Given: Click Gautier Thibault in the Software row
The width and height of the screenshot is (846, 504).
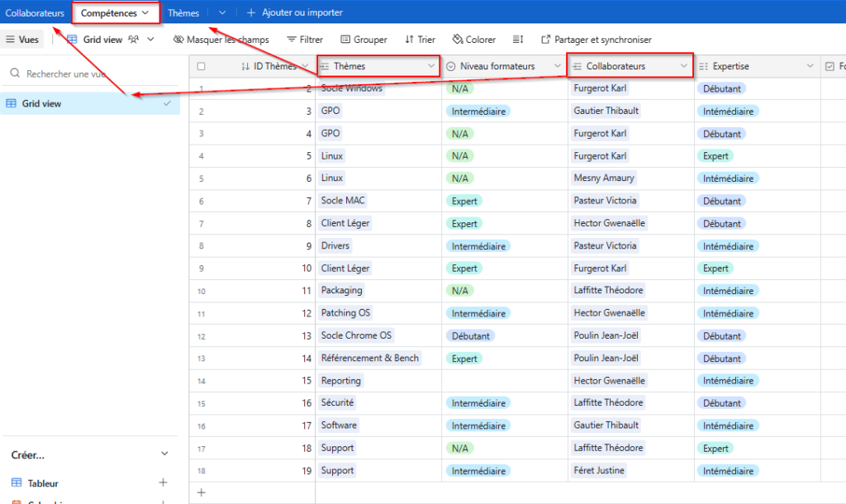Looking at the screenshot, I should pos(606,426).
